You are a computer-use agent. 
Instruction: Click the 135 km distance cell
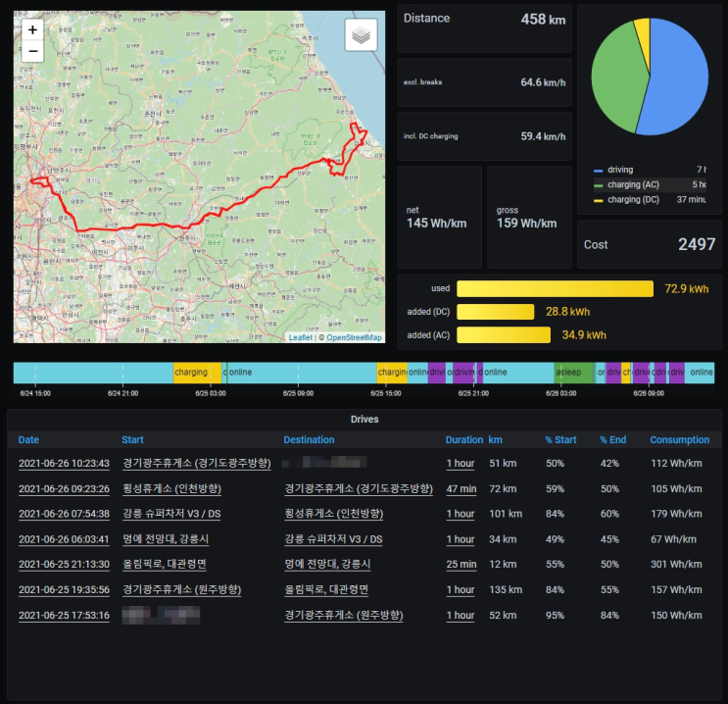coord(506,589)
